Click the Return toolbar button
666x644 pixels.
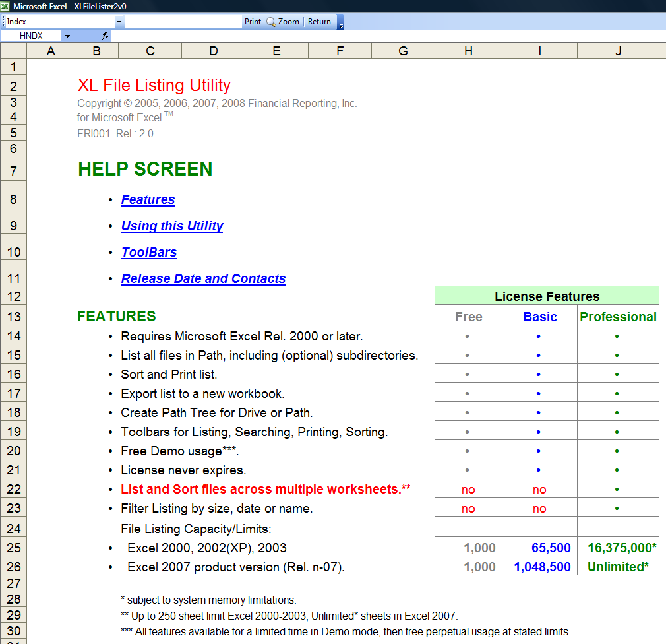click(x=319, y=22)
